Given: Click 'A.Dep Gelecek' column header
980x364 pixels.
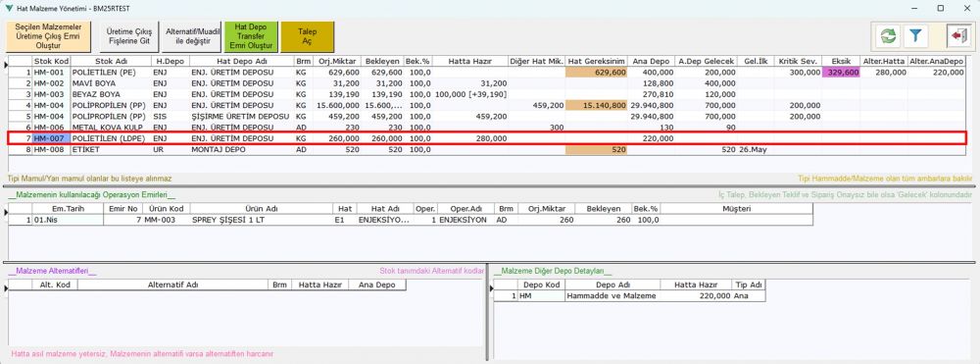Looking at the screenshot, I should [x=706, y=61].
